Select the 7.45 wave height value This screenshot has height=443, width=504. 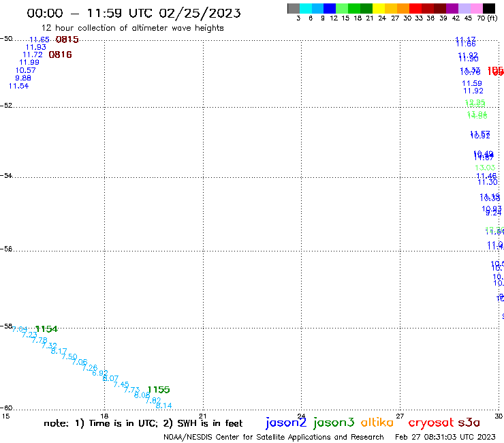(x=121, y=384)
